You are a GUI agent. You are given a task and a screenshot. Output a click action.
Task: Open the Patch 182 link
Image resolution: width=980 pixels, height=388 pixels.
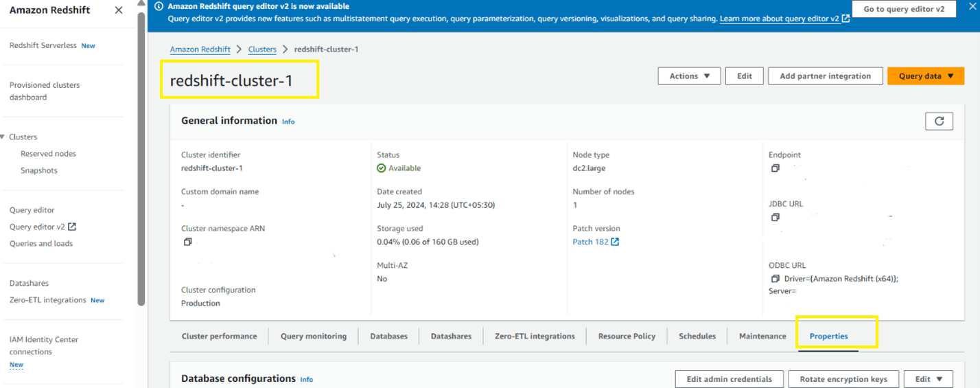coord(590,242)
